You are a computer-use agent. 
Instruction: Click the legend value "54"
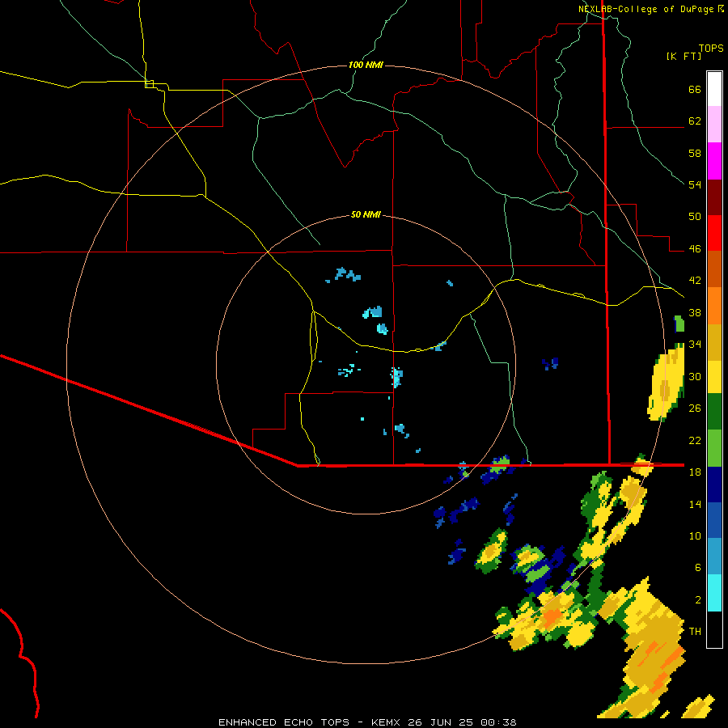695,184
